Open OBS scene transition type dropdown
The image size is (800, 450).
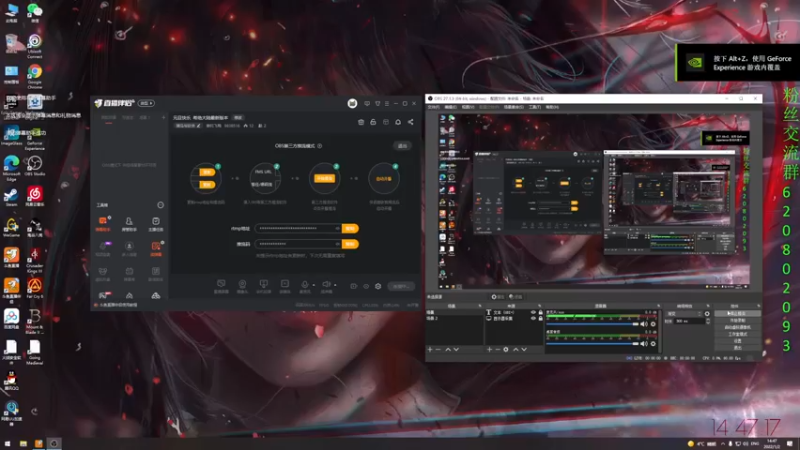click(684, 314)
